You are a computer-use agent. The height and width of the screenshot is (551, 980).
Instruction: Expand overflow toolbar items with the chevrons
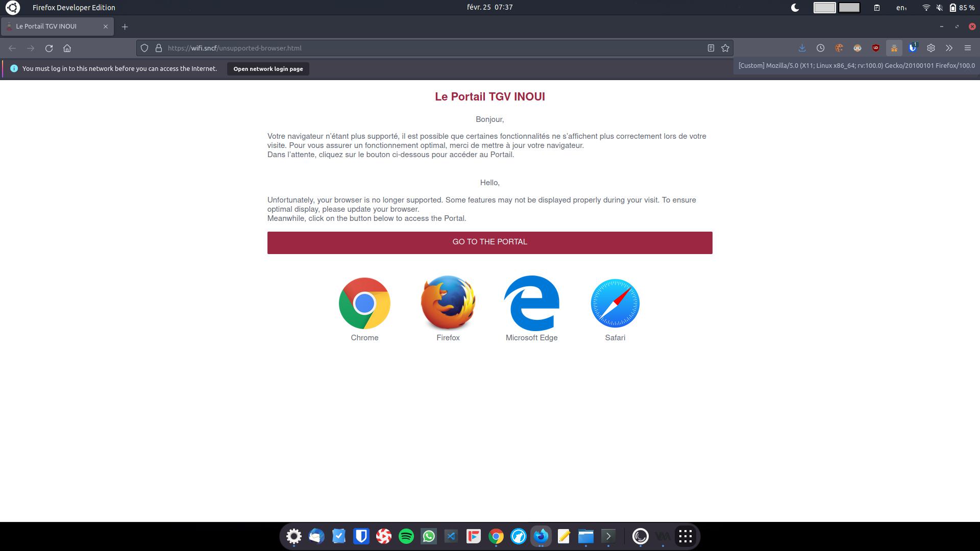(x=949, y=47)
